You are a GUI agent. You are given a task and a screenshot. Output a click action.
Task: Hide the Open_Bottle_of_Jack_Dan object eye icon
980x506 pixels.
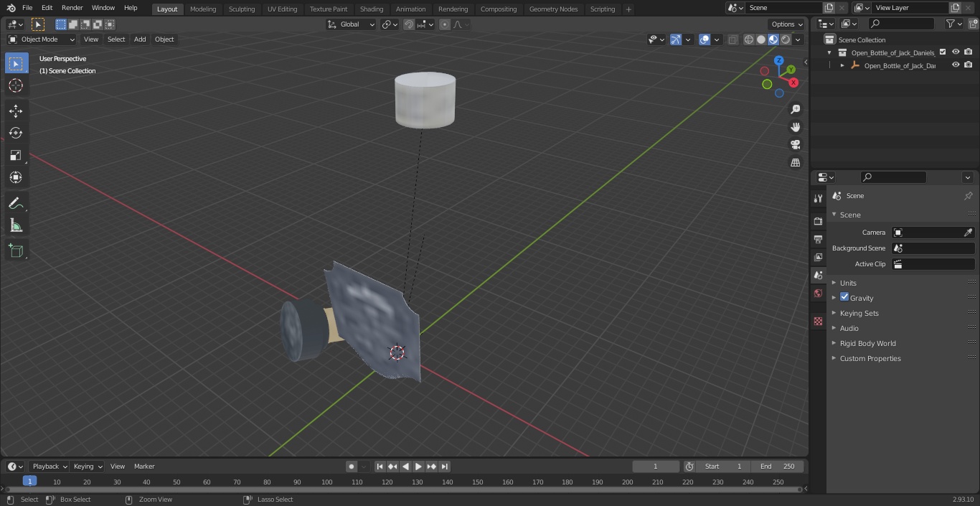pyautogui.click(x=956, y=65)
